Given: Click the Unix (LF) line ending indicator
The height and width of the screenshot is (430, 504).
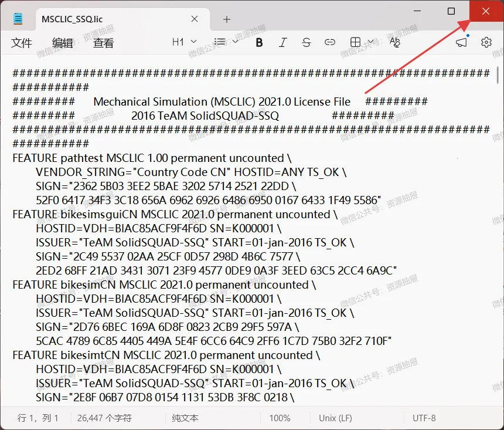Looking at the screenshot, I should click(x=335, y=418).
